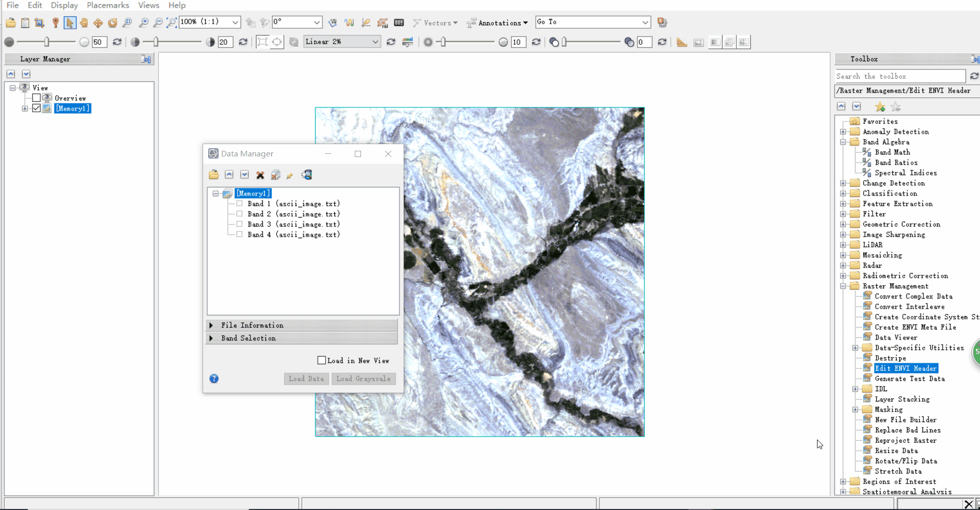Expand the Classification toolbox folder
Image resolution: width=980 pixels, height=510 pixels.
[x=843, y=194]
